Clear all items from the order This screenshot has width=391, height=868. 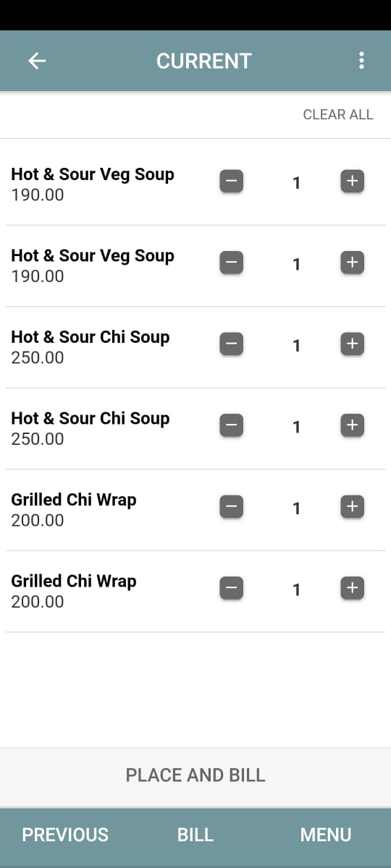338,114
